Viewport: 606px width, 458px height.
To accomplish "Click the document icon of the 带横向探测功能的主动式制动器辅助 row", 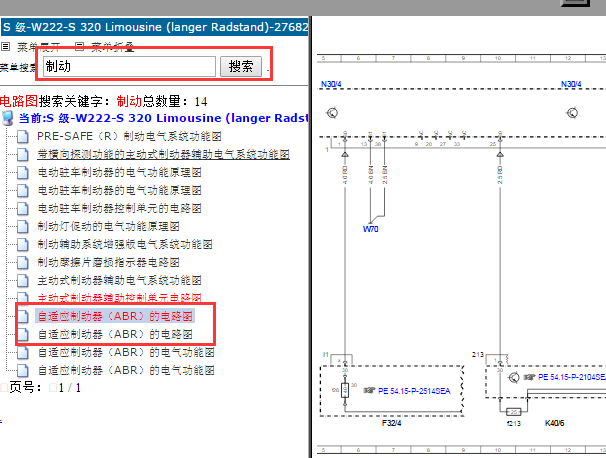I will click(x=23, y=155).
